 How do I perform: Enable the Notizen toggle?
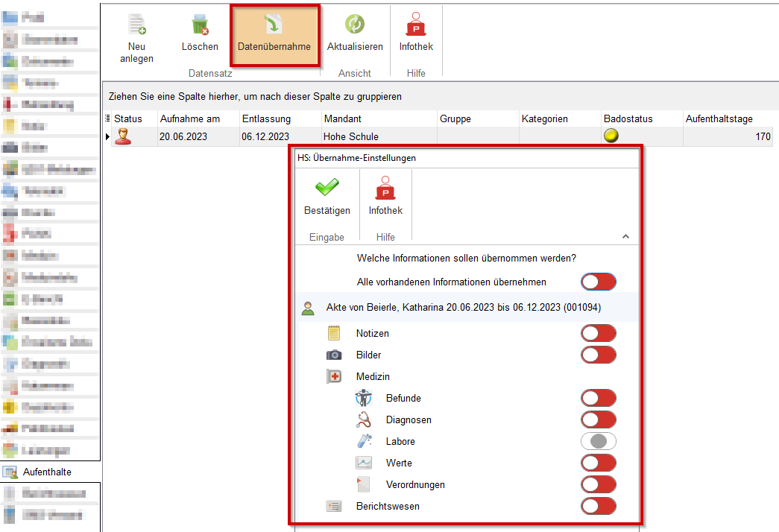pos(599,334)
